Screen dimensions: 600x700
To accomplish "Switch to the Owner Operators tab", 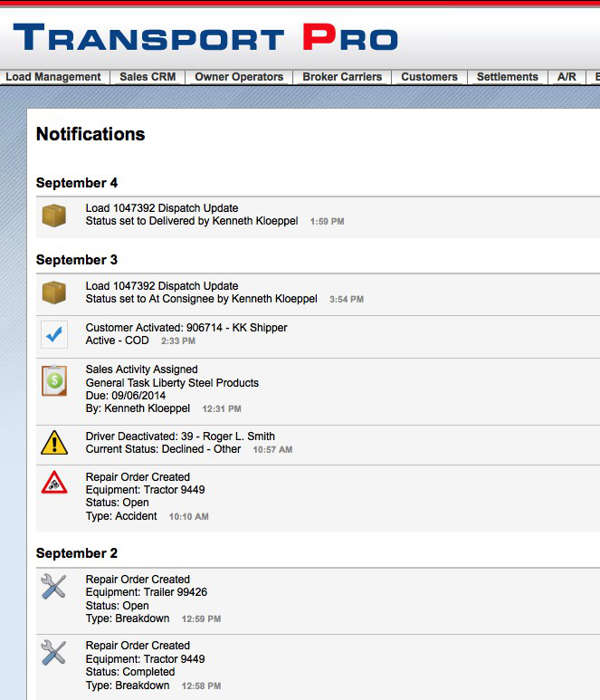I will [x=239, y=77].
